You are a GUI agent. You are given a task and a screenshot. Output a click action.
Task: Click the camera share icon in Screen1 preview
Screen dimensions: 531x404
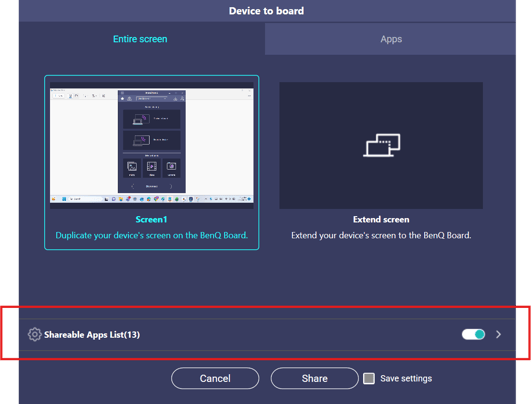coord(171,167)
